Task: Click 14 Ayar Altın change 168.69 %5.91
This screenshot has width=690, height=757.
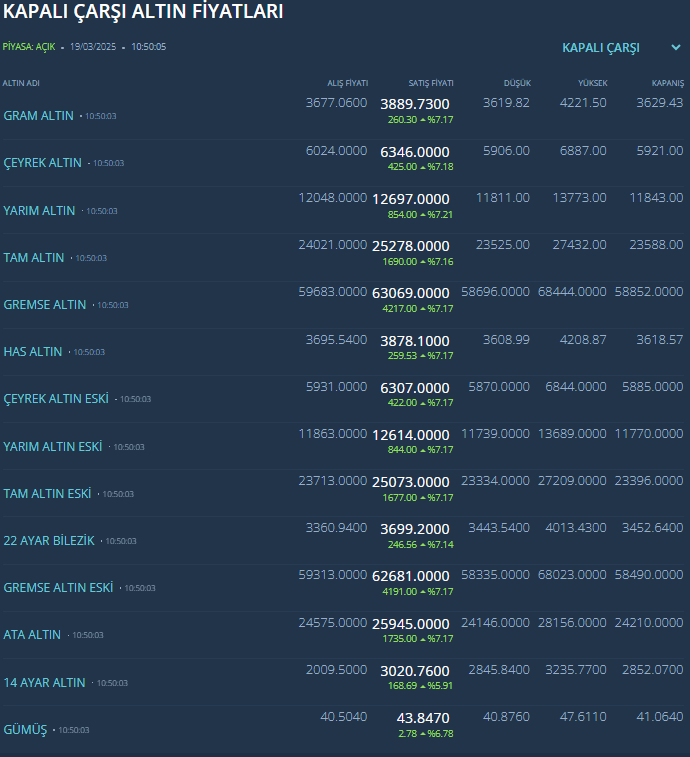Action: pos(421,686)
